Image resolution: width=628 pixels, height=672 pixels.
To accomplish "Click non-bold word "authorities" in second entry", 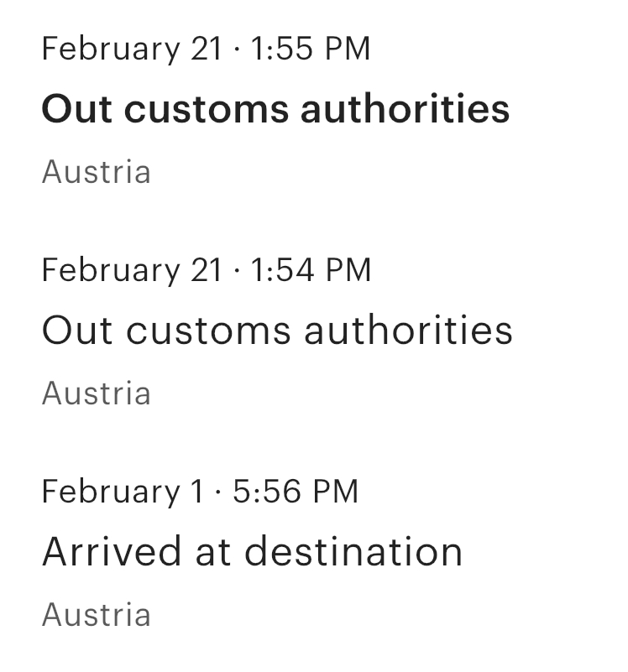I will (408, 331).
